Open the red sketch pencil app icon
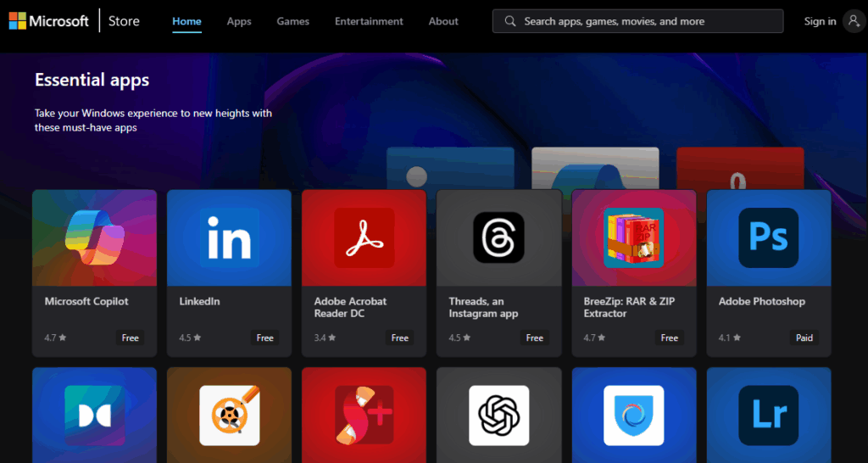This screenshot has height=463, width=868. point(364,416)
